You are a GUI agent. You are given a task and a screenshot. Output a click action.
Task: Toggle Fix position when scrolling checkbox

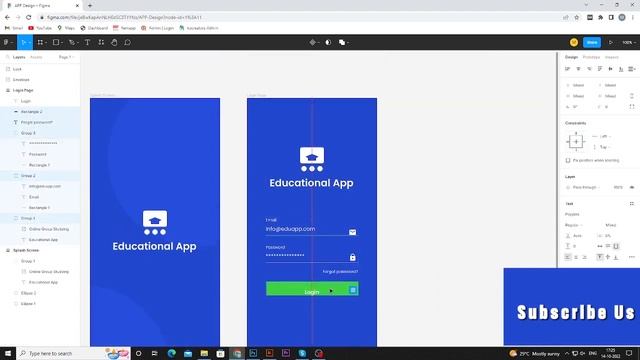point(568,160)
